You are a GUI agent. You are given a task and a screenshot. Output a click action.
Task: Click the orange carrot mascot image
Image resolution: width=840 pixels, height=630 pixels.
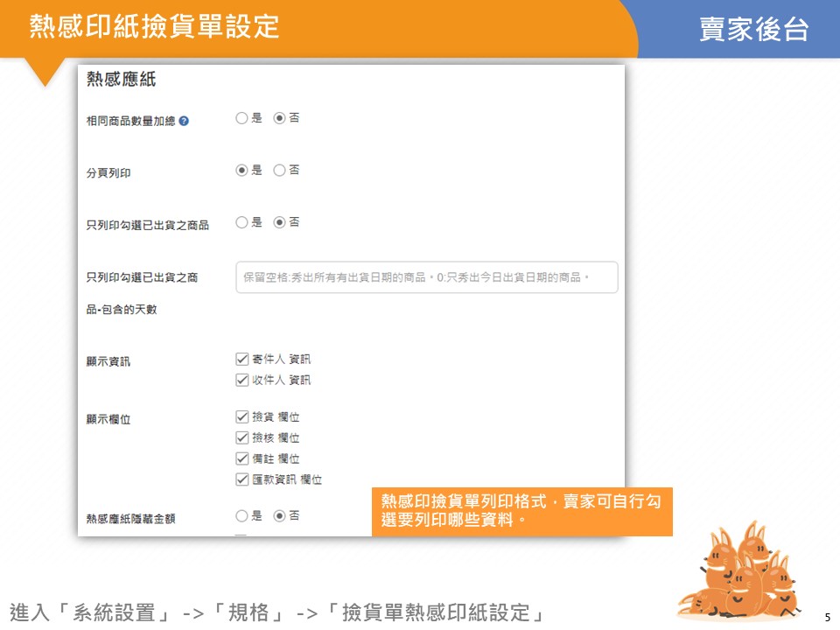point(740,573)
